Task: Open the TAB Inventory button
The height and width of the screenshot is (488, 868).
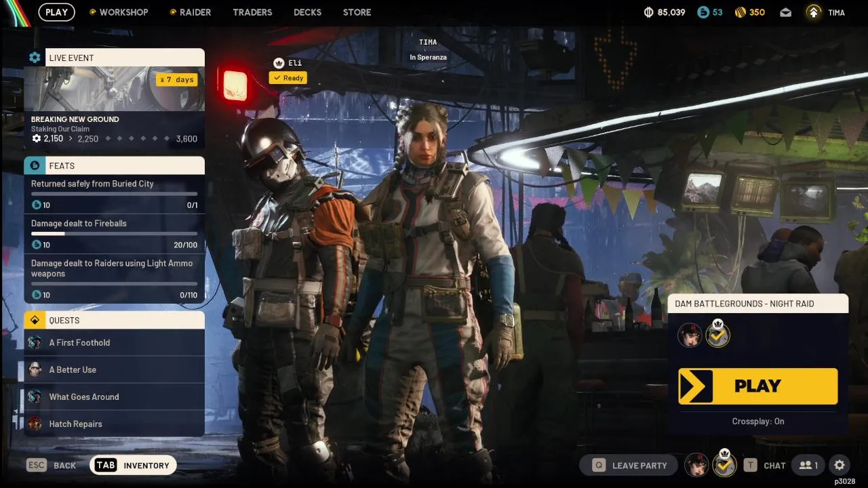Action: [133, 465]
